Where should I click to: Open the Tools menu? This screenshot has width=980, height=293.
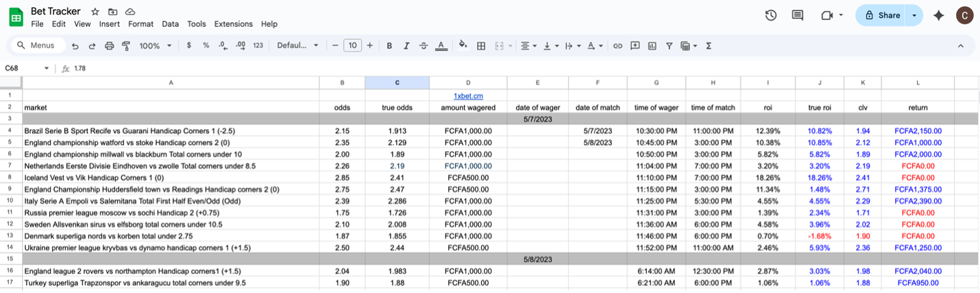197,24
